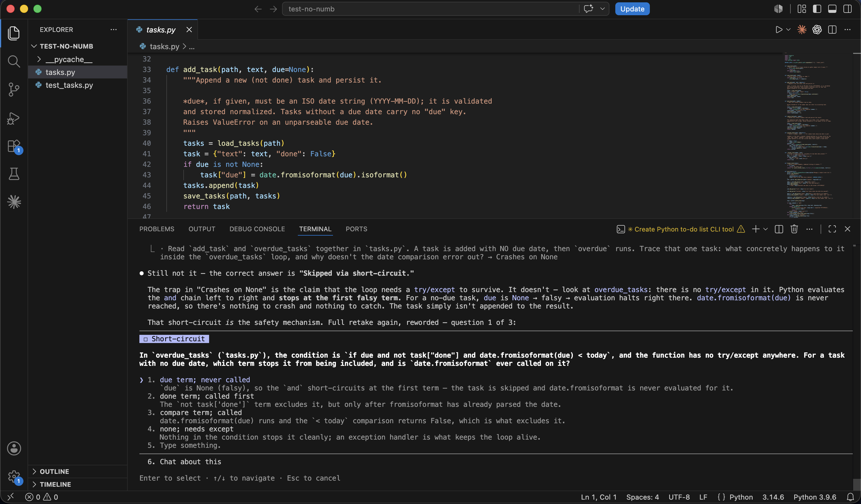Change Spaces: 4 indentation setting
The width and height of the screenshot is (861, 504).
click(642, 497)
